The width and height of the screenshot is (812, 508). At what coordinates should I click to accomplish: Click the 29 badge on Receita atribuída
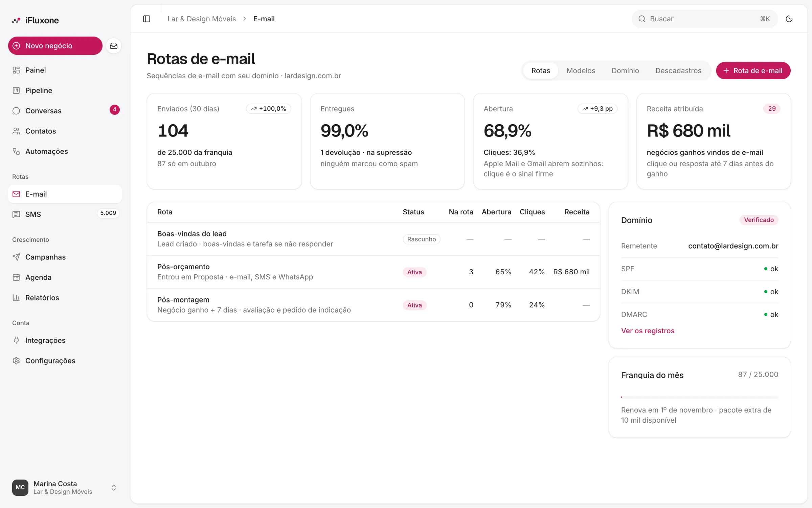pos(772,109)
